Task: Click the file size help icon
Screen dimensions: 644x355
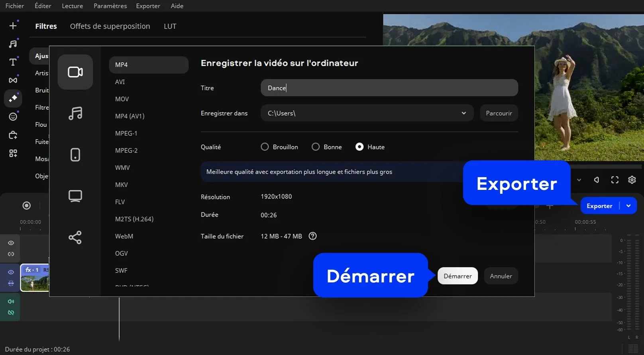Action: click(313, 236)
